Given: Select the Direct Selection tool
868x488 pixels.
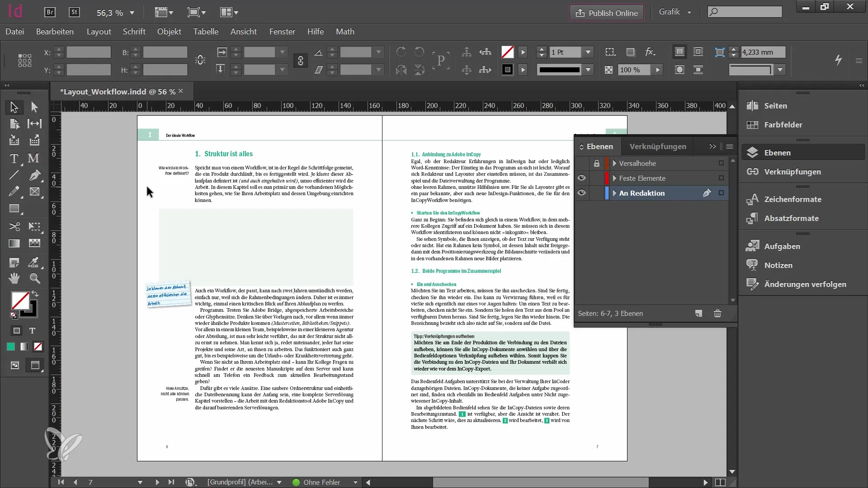Looking at the screenshot, I should [34, 106].
